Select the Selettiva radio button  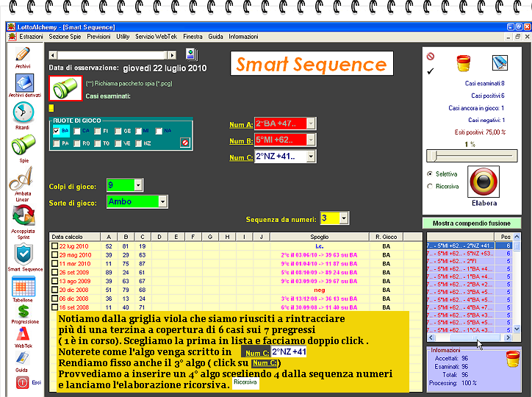tap(430, 174)
